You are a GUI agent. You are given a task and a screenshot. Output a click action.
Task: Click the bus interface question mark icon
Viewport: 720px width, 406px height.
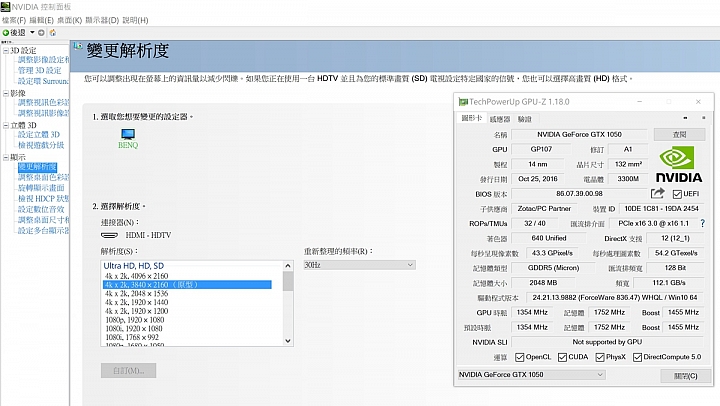click(x=702, y=223)
